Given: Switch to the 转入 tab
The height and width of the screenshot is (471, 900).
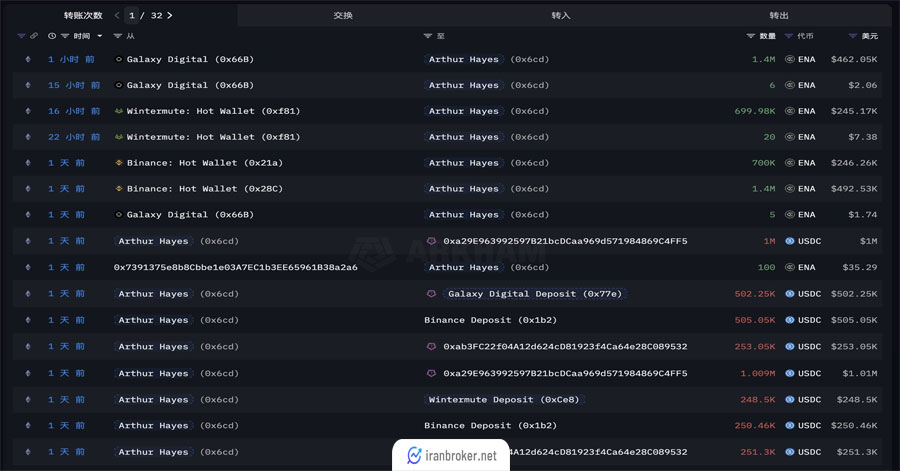Looking at the screenshot, I should (561, 15).
